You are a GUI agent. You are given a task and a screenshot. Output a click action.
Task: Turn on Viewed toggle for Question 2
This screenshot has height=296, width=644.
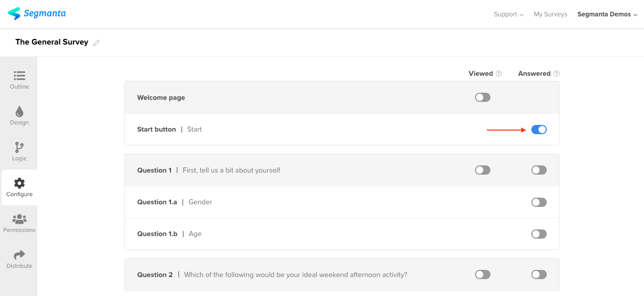[483, 274]
